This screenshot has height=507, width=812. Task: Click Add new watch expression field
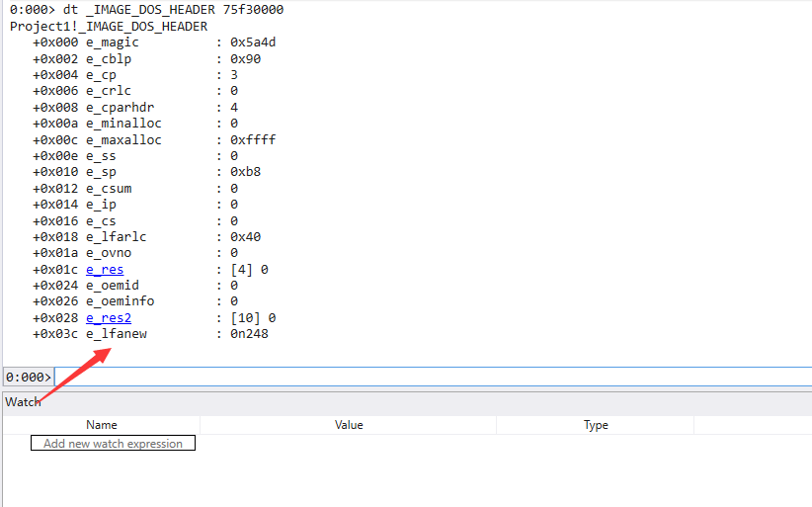[113, 444]
